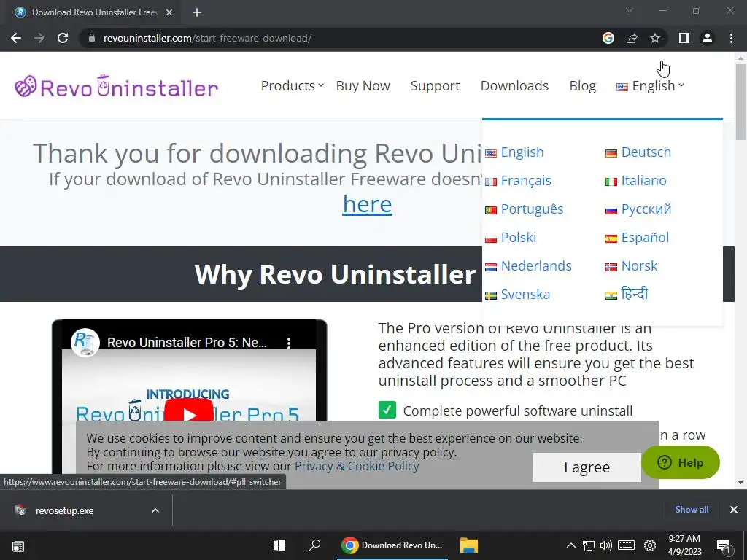Screen dimensions: 747x560
Task: Expand the Products menu
Action: [293, 86]
